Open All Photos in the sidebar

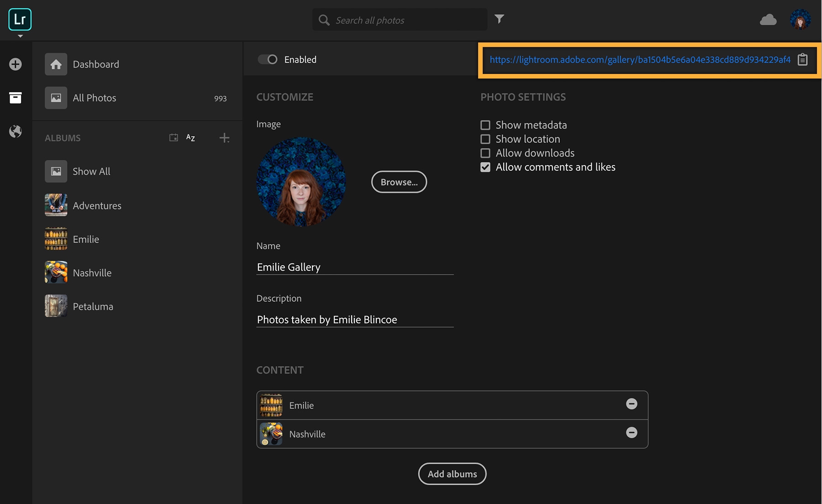coord(94,98)
